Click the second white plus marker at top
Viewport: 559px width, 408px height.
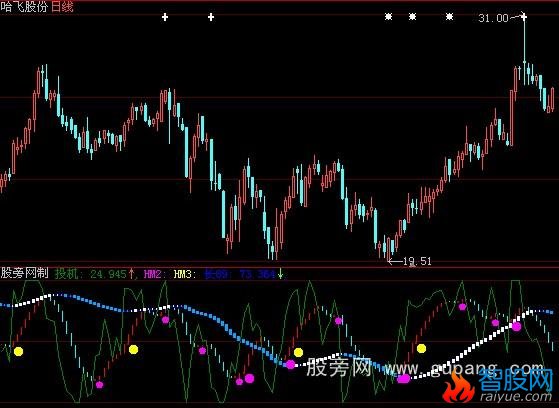point(211,17)
